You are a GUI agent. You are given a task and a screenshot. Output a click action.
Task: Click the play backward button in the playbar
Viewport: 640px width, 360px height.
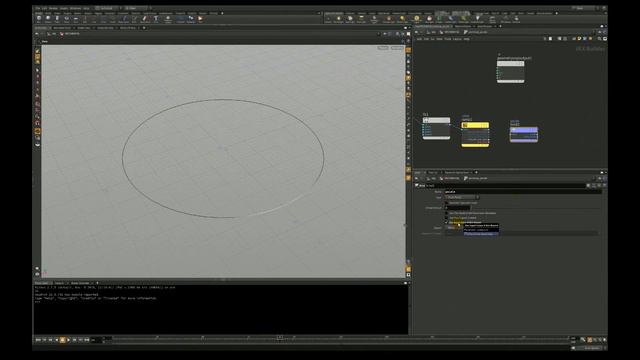pyautogui.click(x=56, y=340)
